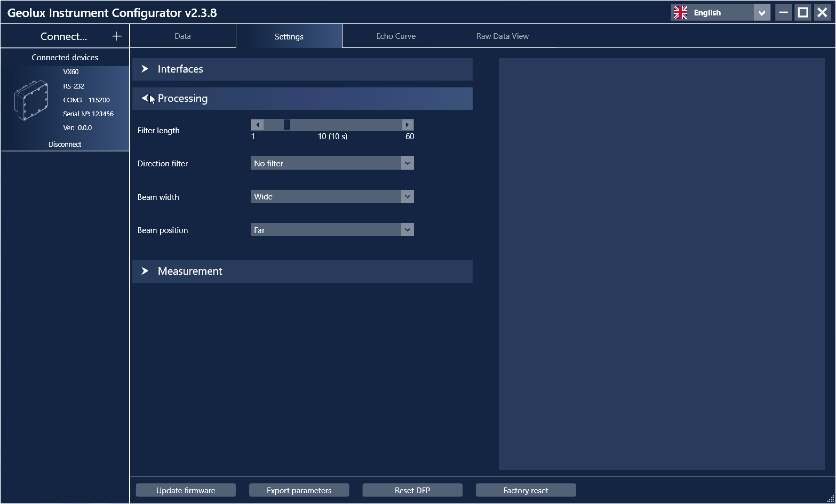Viewport: 836px width, 504px height.
Task: Click the Export parameters button
Action: [x=299, y=490]
